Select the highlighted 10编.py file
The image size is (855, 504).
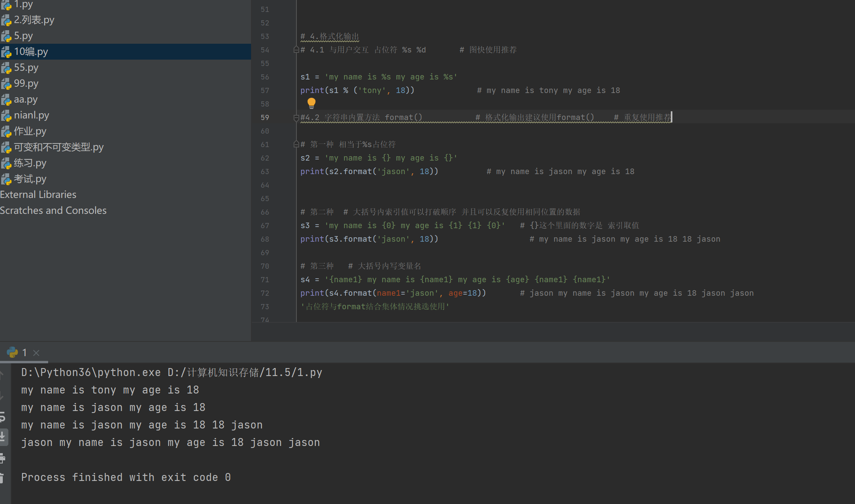125,52
